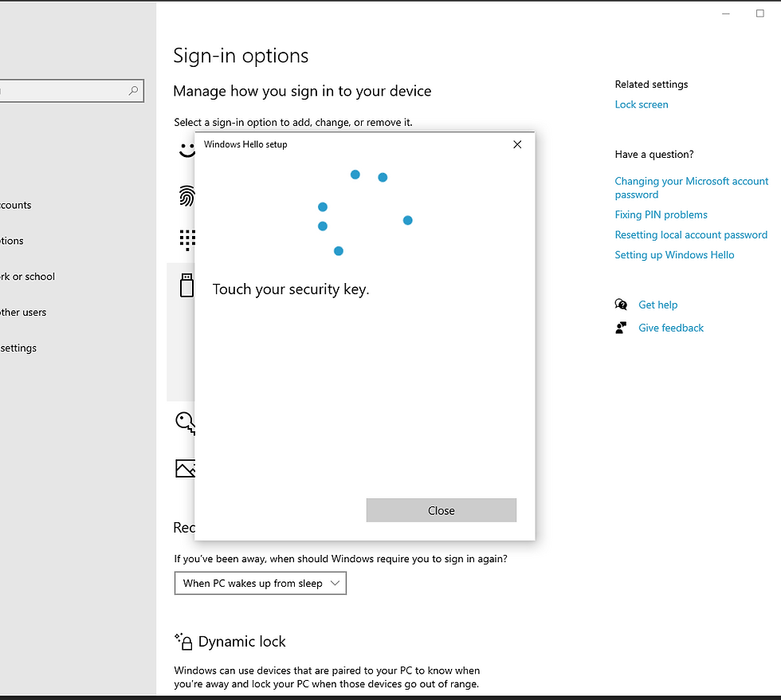Click the Close button in the dialog
The width and height of the screenshot is (781, 700).
pos(442,510)
